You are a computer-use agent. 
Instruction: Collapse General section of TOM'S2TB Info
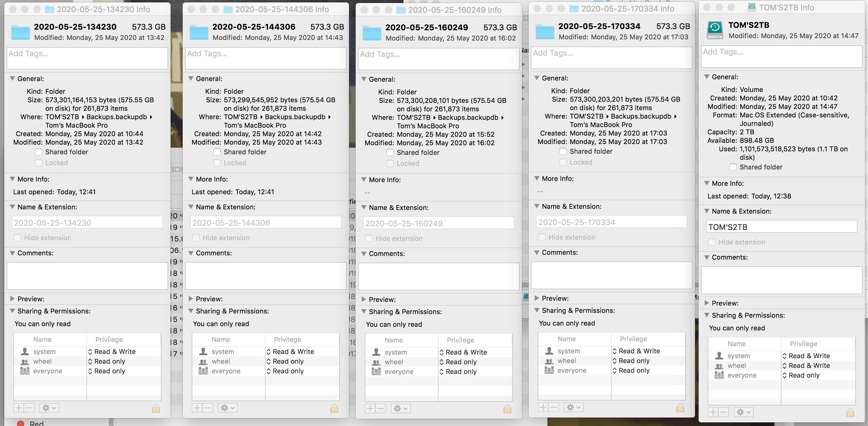[706, 77]
